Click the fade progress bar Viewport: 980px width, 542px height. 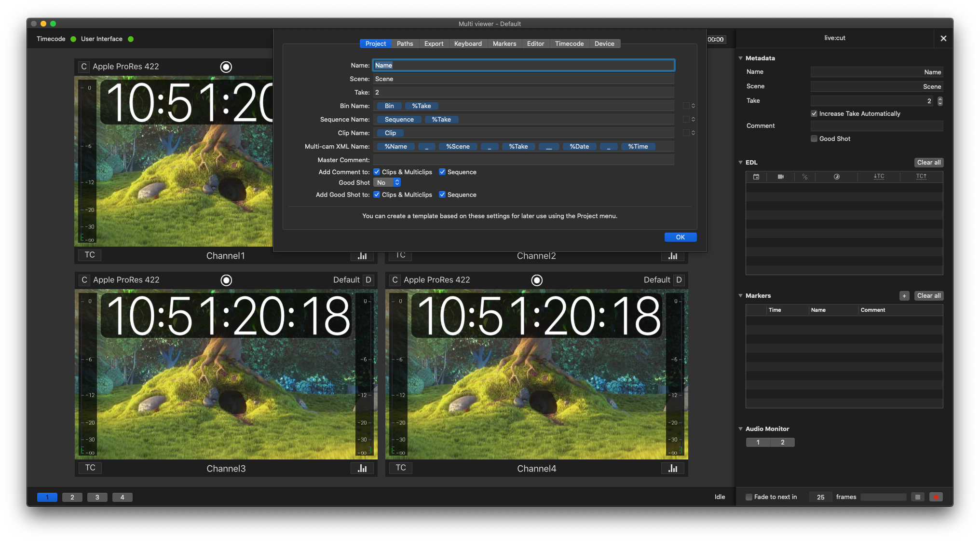click(x=884, y=497)
